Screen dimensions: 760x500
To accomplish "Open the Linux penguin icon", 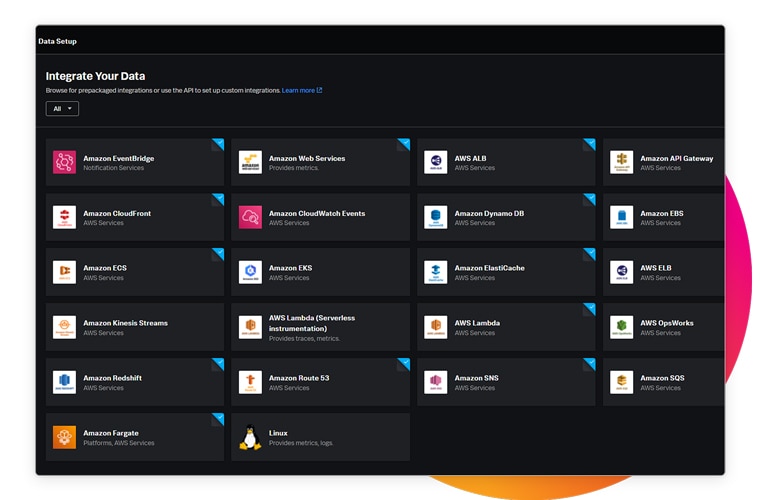I will point(250,437).
